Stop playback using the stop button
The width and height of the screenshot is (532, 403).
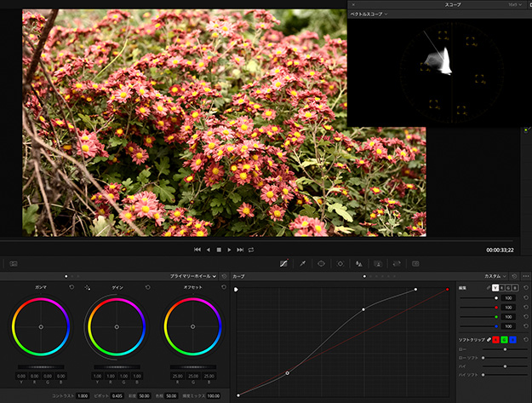(x=219, y=250)
